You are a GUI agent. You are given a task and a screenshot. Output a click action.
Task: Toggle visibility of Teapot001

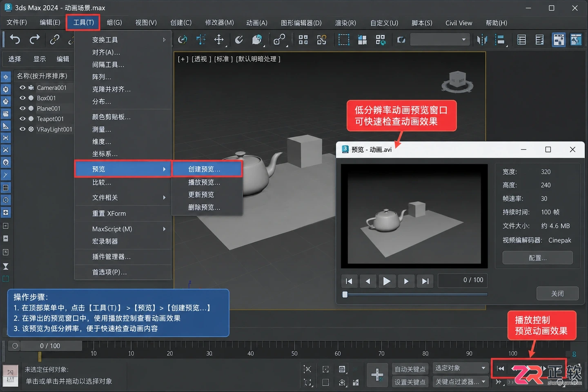(x=22, y=119)
